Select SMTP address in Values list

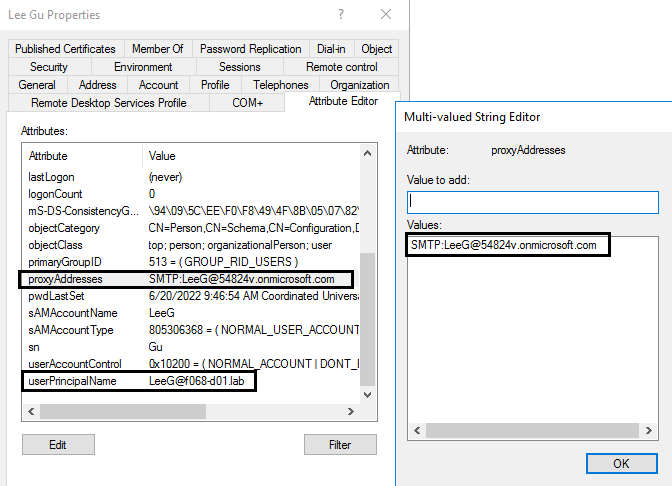point(503,245)
